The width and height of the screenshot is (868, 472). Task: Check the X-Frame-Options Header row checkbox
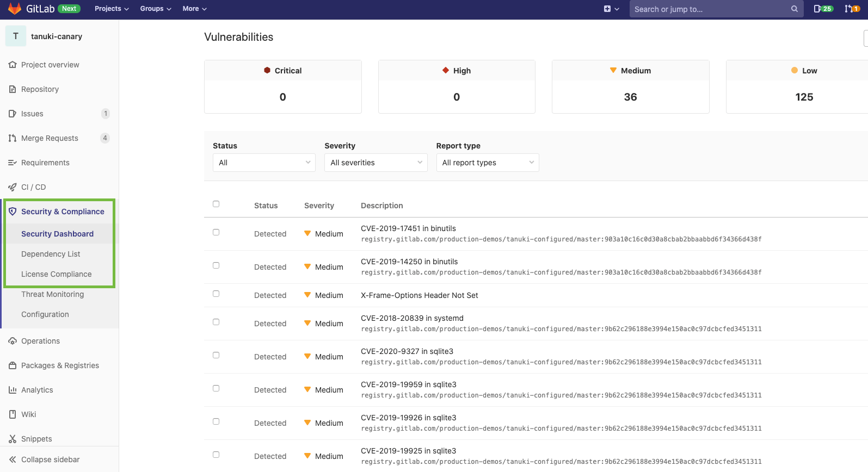click(x=216, y=294)
